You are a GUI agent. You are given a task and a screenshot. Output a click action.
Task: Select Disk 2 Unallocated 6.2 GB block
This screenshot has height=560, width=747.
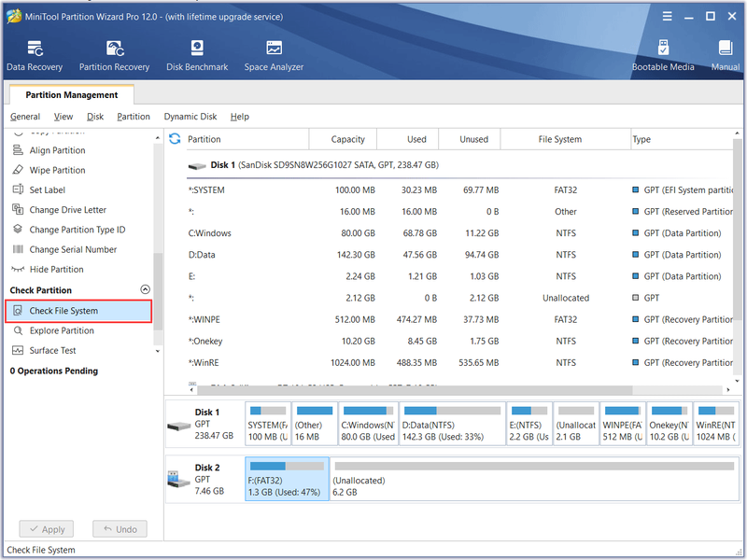coord(534,479)
